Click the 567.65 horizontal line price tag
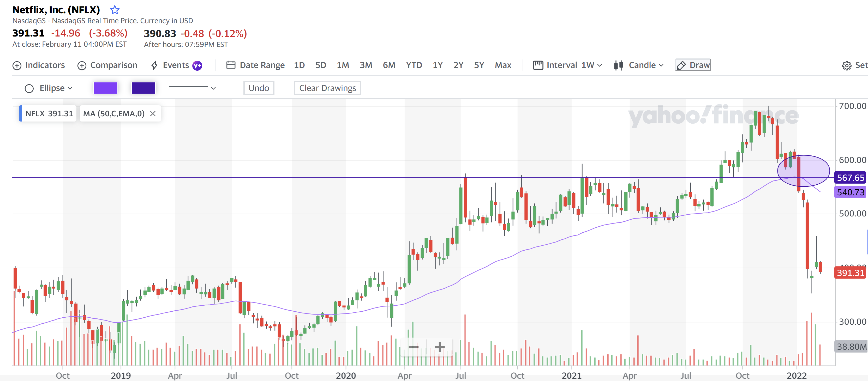The width and height of the screenshot is (868, 381). coord(851,178)
